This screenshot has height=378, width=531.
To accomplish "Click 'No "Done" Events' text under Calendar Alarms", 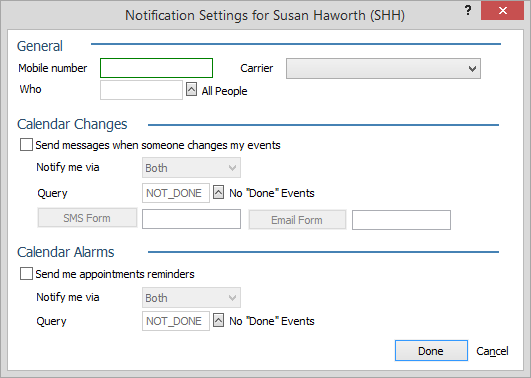I will 272,321.
